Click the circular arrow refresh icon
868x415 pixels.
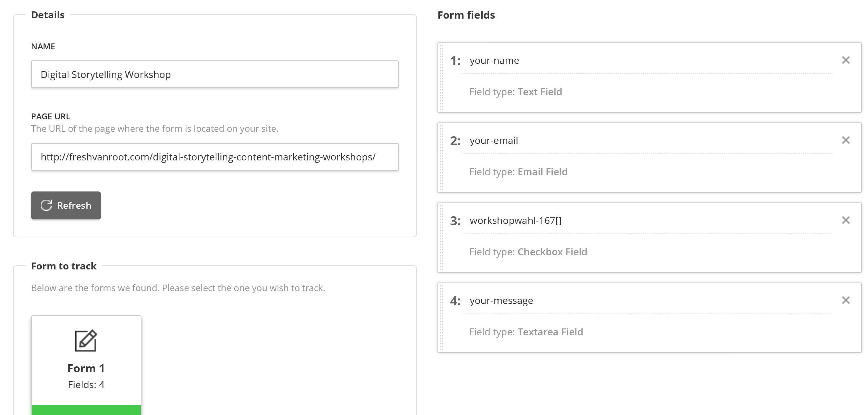point(46,205)
